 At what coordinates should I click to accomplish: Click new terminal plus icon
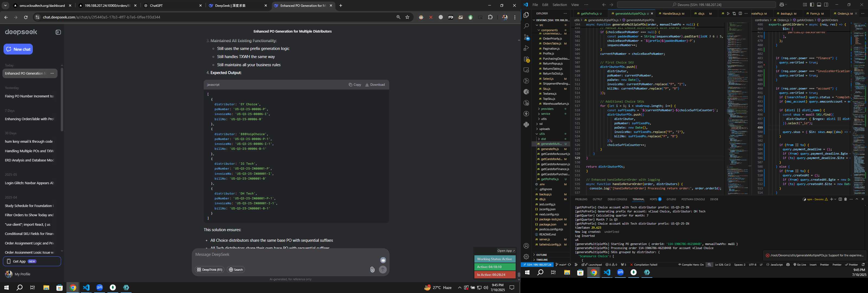point(831,199)
